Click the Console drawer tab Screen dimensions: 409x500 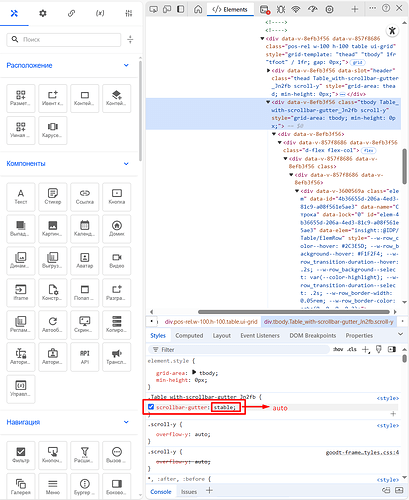pos(161,492)
